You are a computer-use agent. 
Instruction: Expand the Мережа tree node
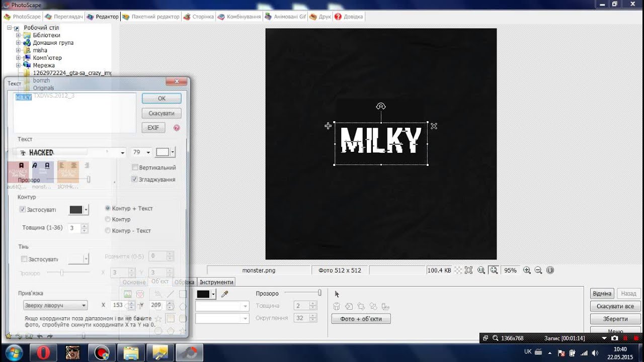pos(18,65)
